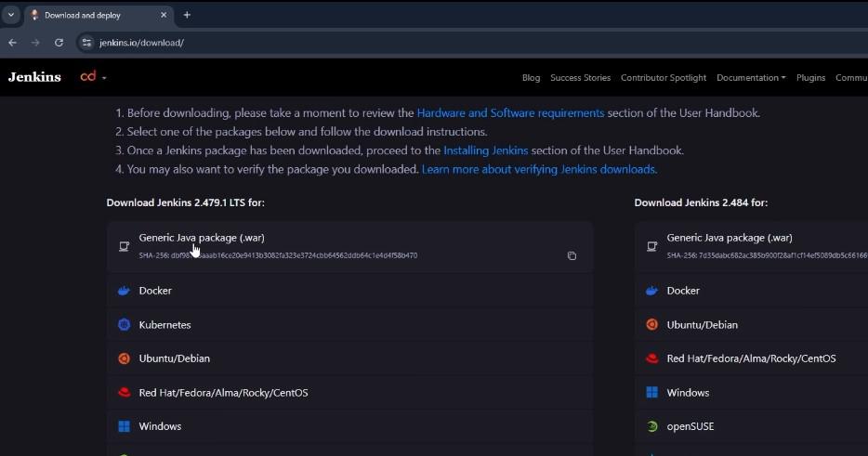Open the Blog menu item

[531, 77]
